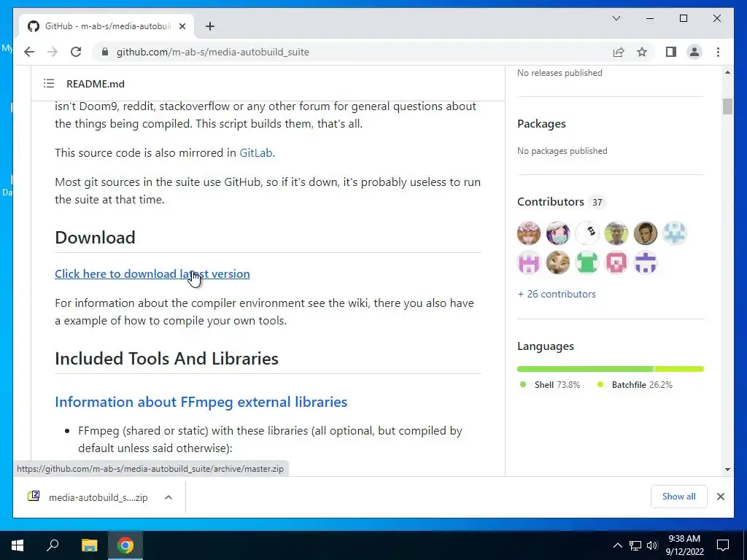Click here to download latest version link
Image resolution: width=747 pixels, height=560 pixels.
152,274
